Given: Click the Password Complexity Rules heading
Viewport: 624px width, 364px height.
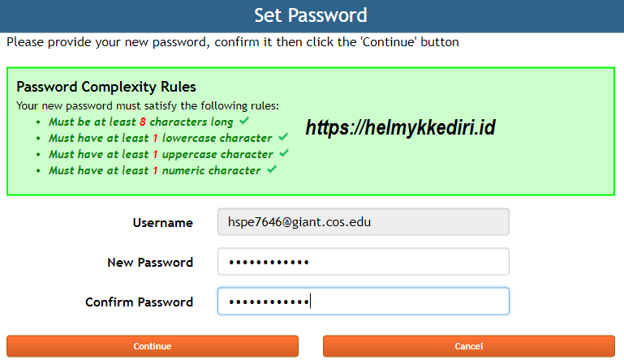Looking at the screenshot, I should [x=106, y=87].
